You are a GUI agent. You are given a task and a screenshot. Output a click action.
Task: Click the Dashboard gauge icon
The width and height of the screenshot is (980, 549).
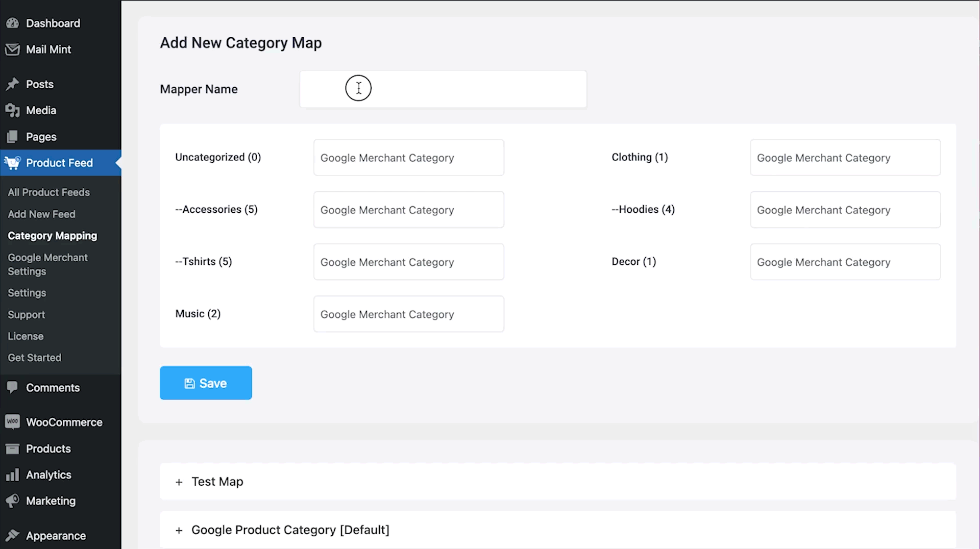point(12,23)
